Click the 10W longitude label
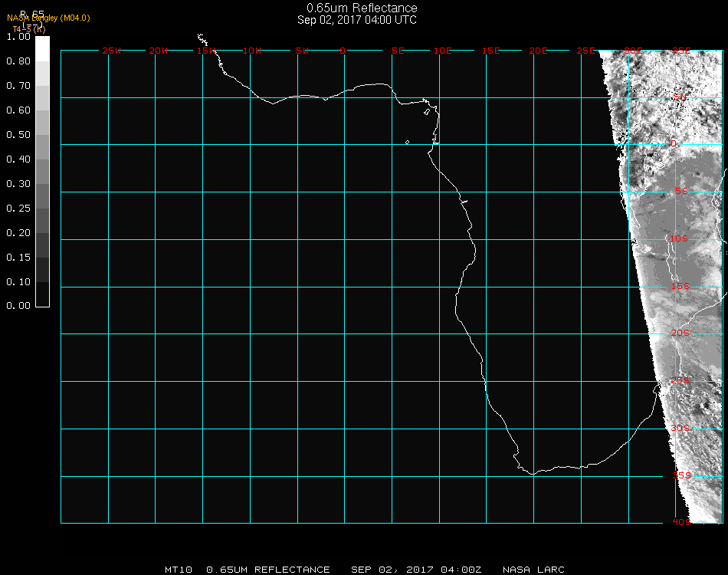This screenshot has width=728, height=575. tap(252, 51)
